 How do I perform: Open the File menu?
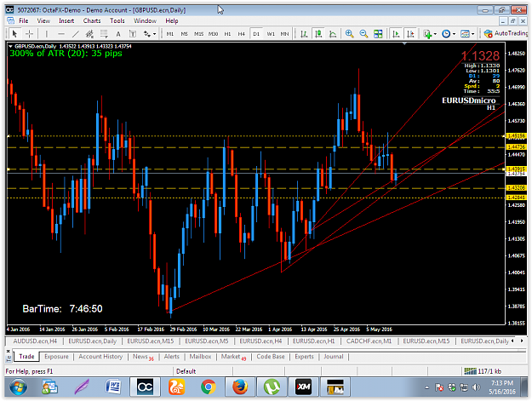pos(24,20)
